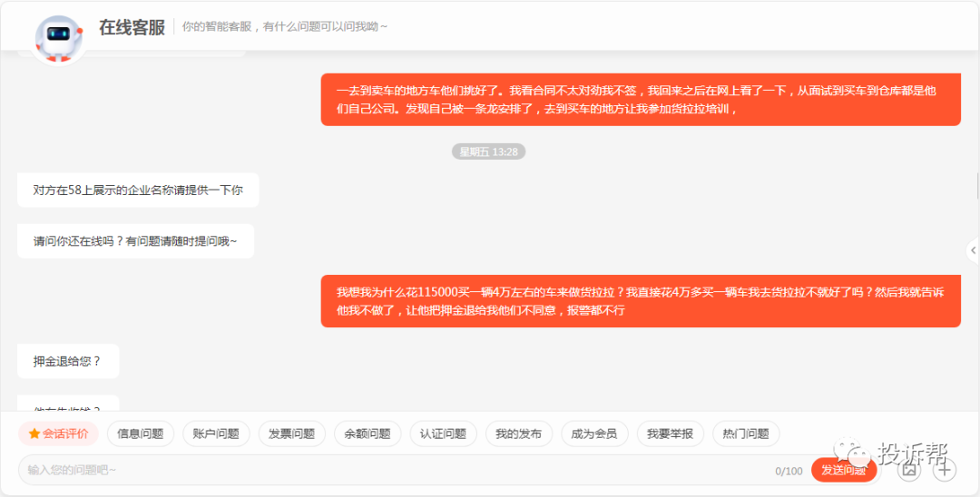The height and width of the screenshot is (497, 980).
Task: Click the robot customer service avatar
Action: click(59, 37)
